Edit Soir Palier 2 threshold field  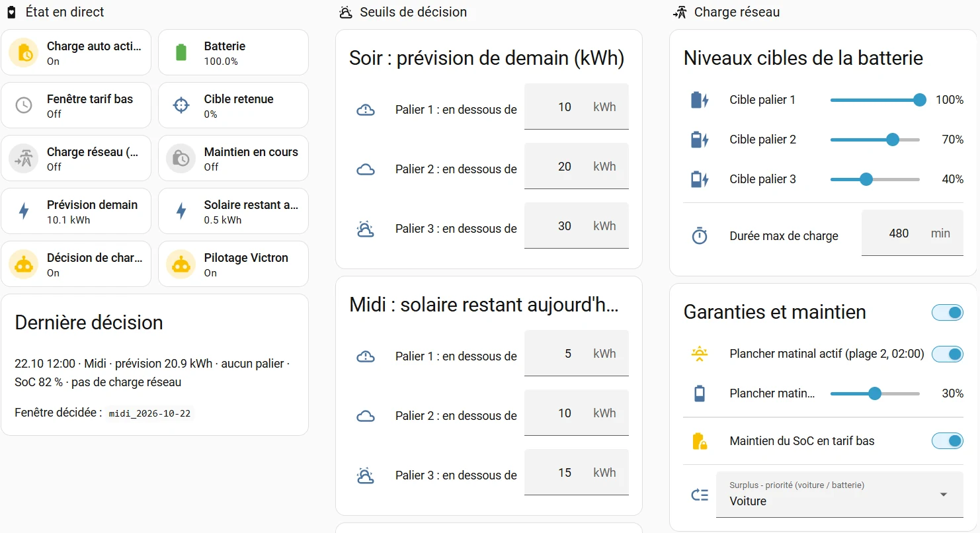[577, 166]
